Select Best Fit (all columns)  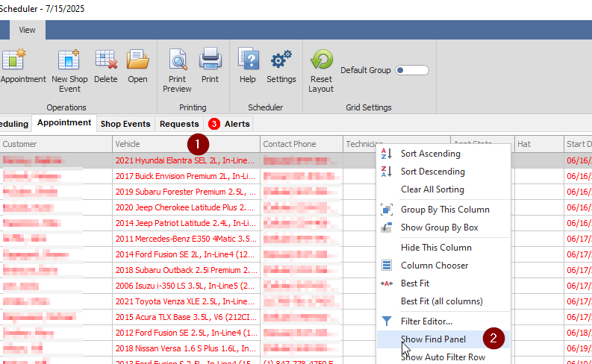[x=443, y=301]
